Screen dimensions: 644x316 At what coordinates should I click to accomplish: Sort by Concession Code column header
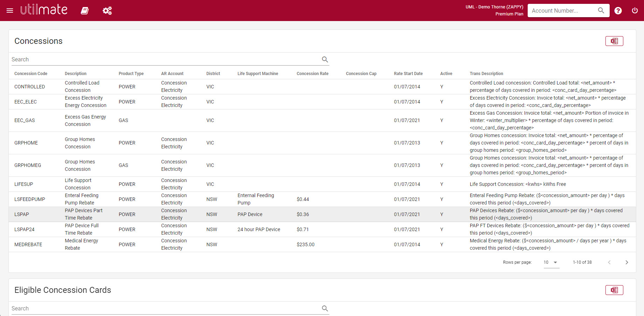[x=31, y=74]
